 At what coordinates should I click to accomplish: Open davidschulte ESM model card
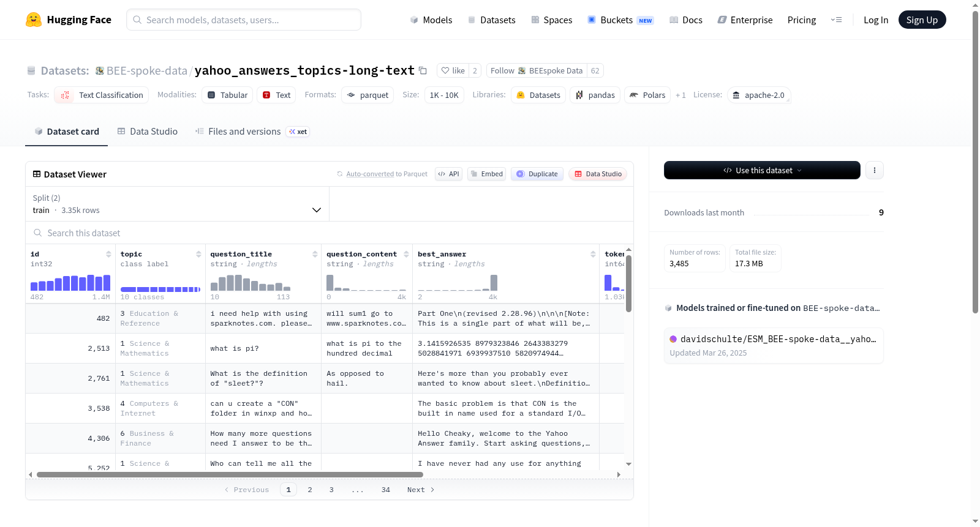pos(774,345)
